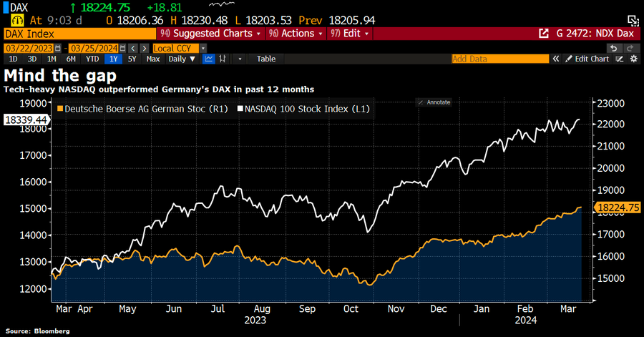Click the DAX ticker name at top
Screen dimensions: 644x337
point(19,7)
